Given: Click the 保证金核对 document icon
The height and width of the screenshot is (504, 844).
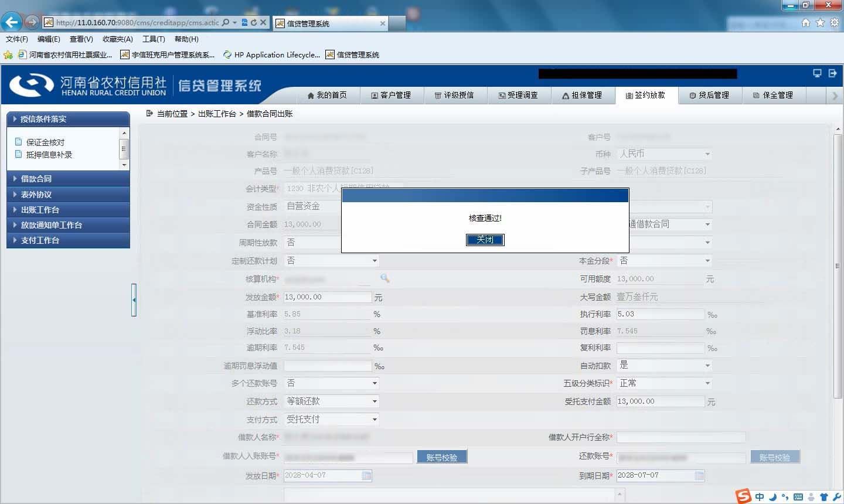Looking at the screenshot, I should tap(19, 142).
